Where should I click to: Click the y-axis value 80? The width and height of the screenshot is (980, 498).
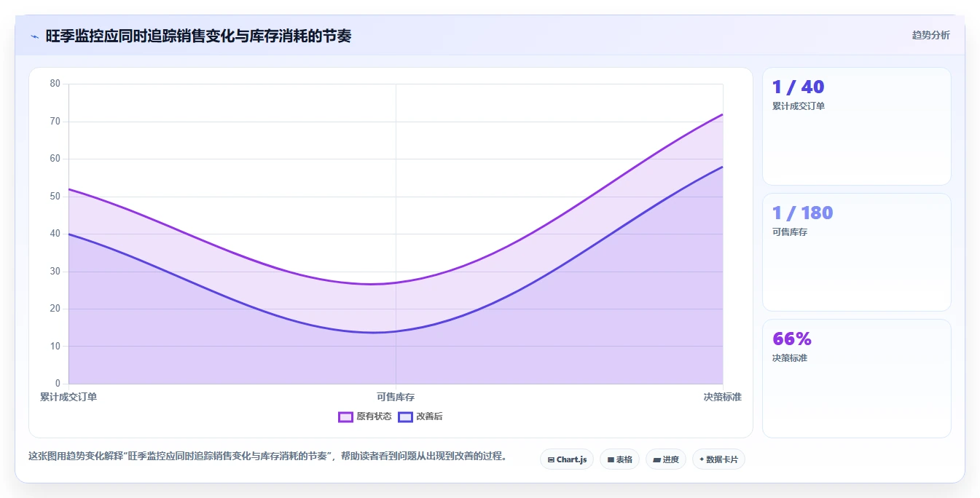tap(55, 84)
